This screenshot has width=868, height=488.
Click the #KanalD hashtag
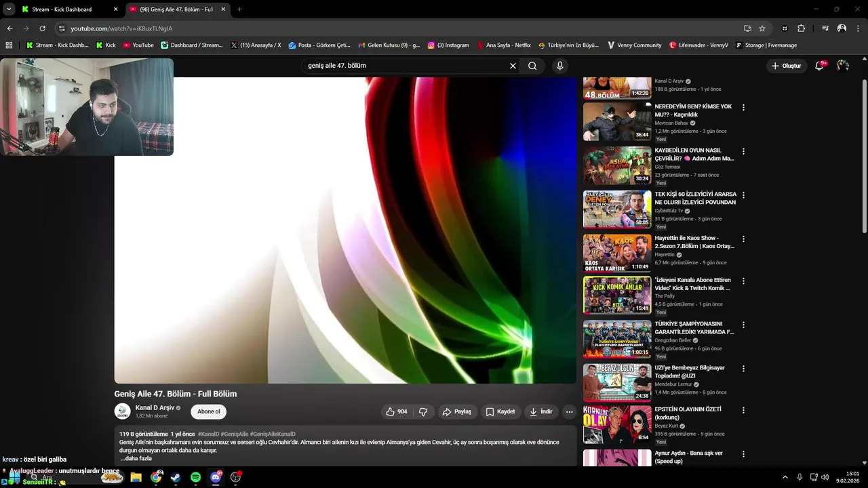pos(208,434)
